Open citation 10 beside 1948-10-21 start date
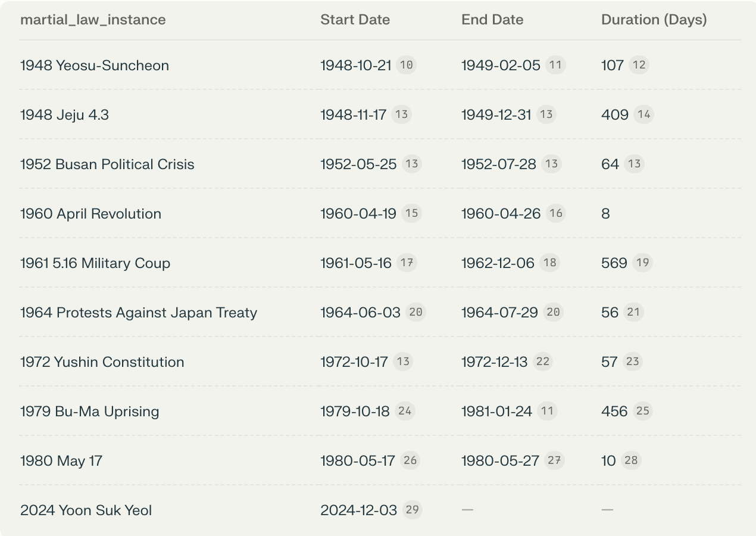The image size is (756, 536). click(x=406, y=65)
